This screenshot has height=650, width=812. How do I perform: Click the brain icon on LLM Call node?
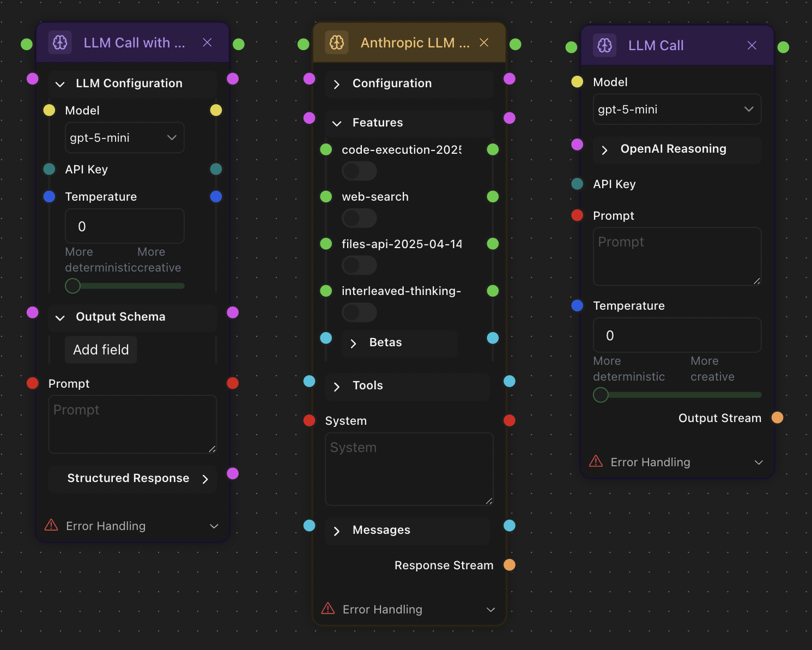pyautogui.click(x=604, y=46)
